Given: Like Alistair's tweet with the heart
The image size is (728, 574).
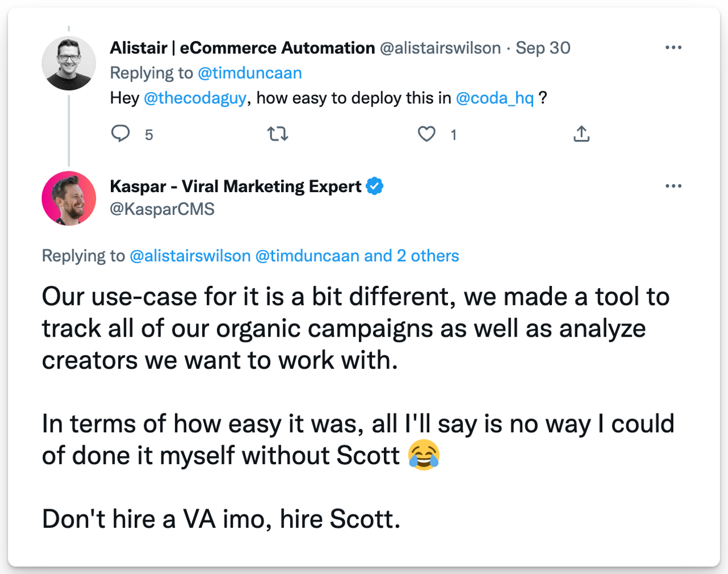Looking at the screenshot, I should coord(426,134).
